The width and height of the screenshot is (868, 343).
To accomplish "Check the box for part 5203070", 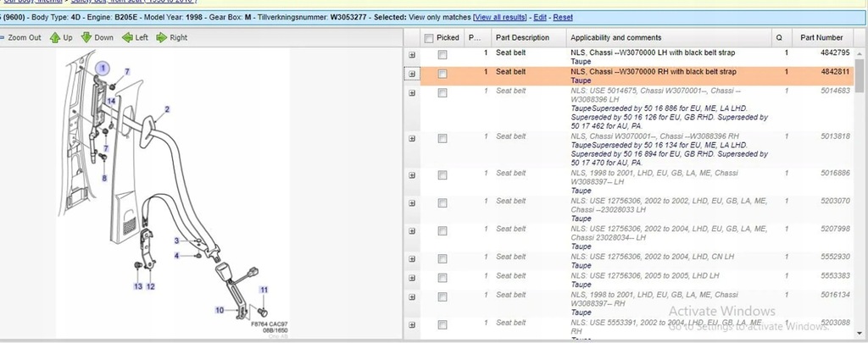I will pos(442,203).
